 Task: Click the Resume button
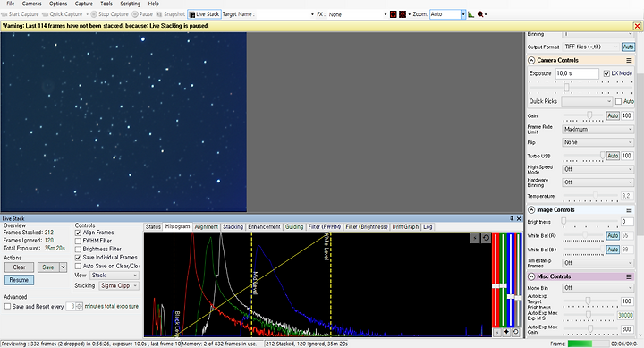pyautogui.click(x=19, y=280)
